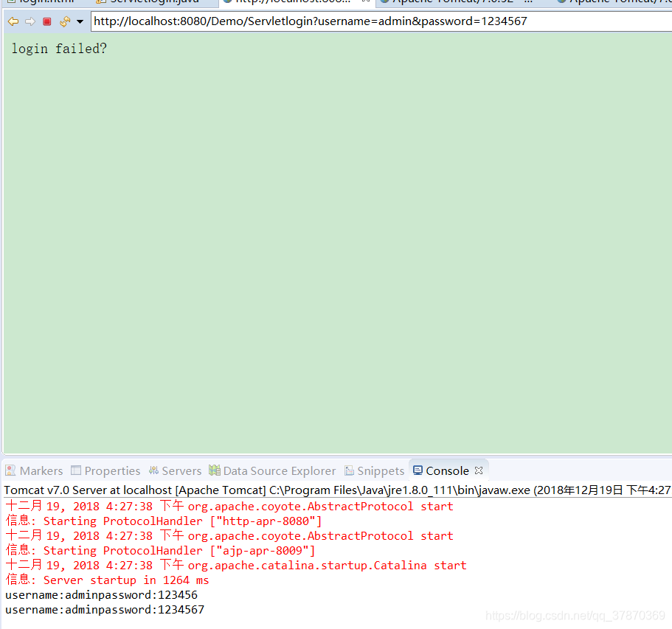Click the Data Source Explorer icon
The image size is (672, 629).
click(x=214, y=470)
